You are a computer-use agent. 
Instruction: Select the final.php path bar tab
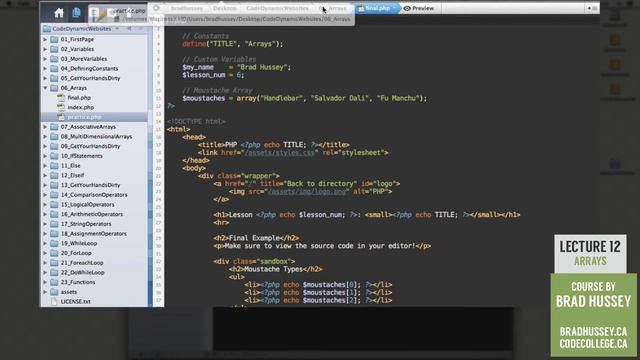click(378, 8)
